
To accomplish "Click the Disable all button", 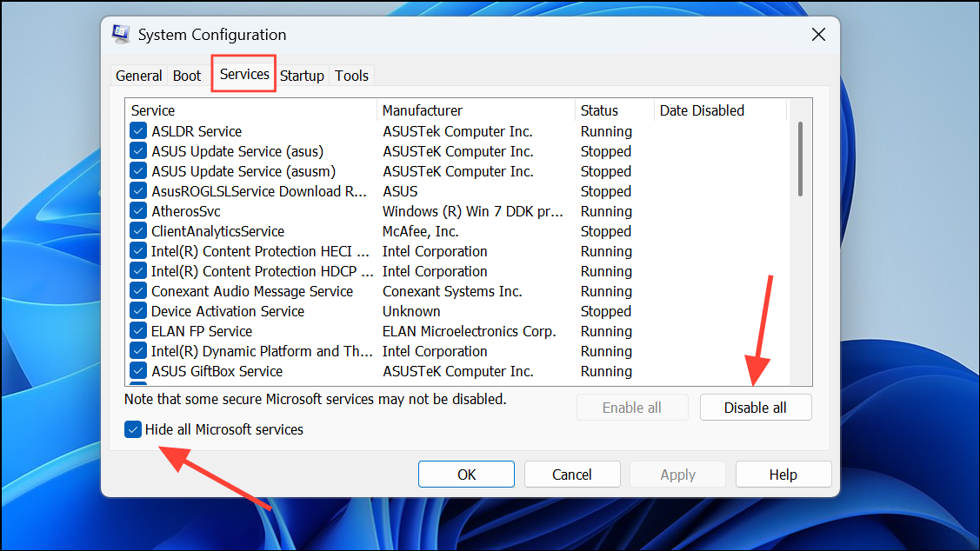I will (x=756, y=408).
